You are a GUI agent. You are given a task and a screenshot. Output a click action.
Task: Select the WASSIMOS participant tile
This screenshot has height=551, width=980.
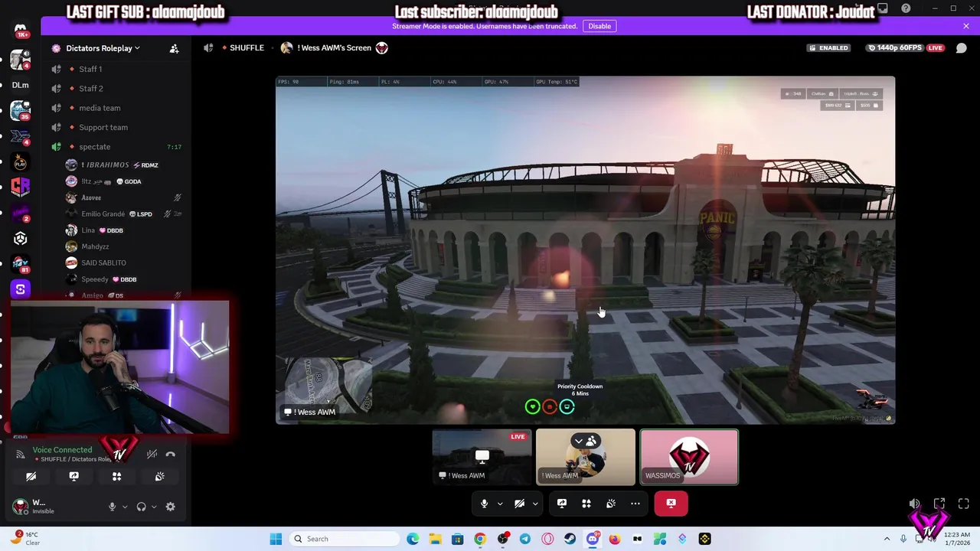689,457
